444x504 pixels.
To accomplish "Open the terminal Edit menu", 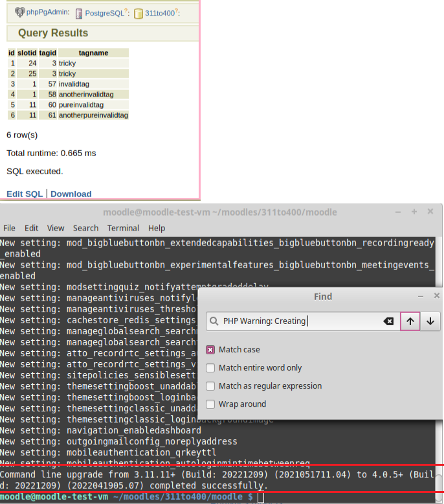I will 32,228.
